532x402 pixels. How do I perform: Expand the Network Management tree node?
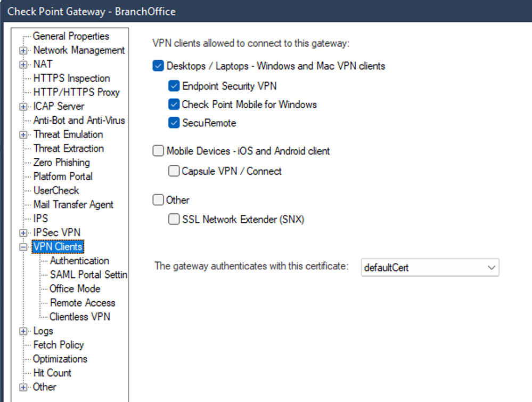click(23, 51)
